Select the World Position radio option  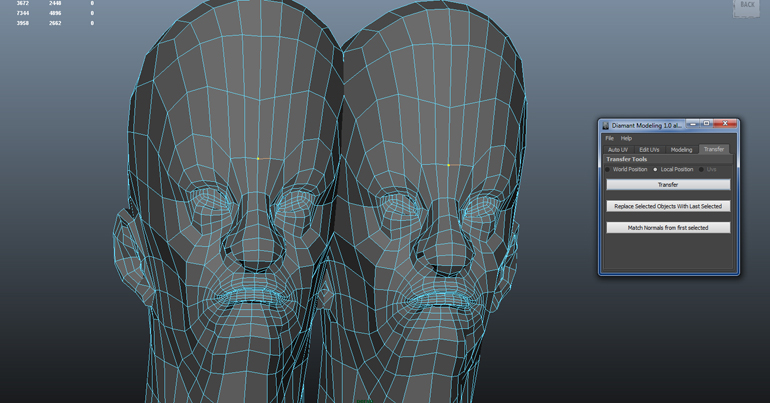609,169
